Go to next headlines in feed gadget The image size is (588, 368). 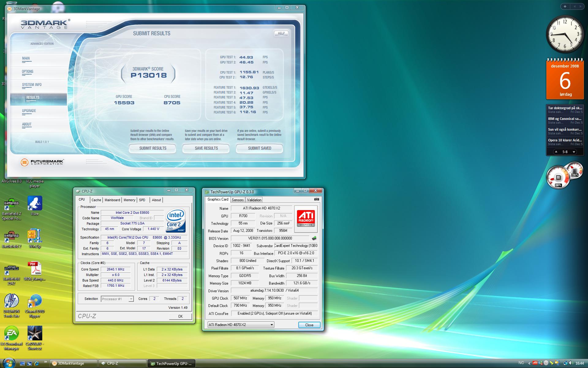pyautogui.click(x=574, y=152)
